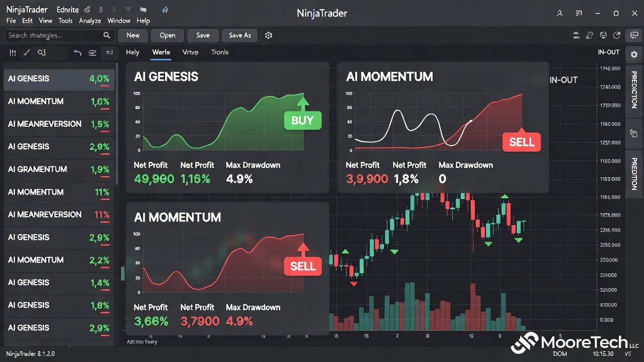644x362 pixels.
Task: Click the gear icon on the right panel
Action: coord(633,55)
